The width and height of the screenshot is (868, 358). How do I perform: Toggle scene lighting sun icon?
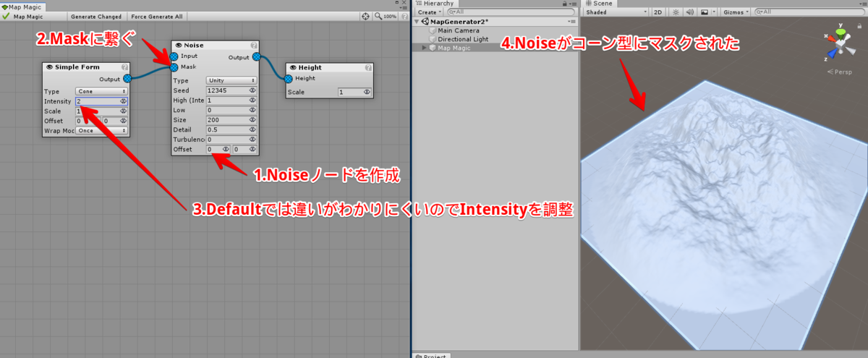[676, 12]
